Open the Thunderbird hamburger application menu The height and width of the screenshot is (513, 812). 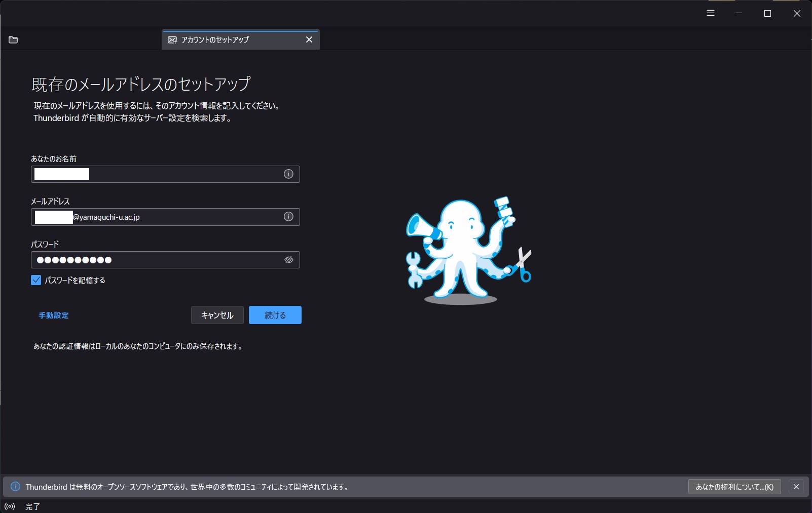711,13
